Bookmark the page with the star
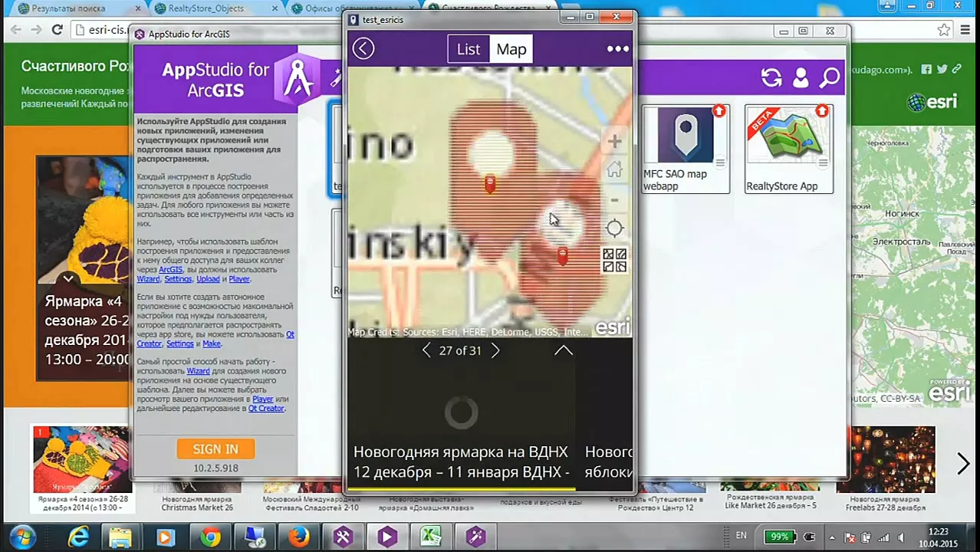 [x=944, y=30]
